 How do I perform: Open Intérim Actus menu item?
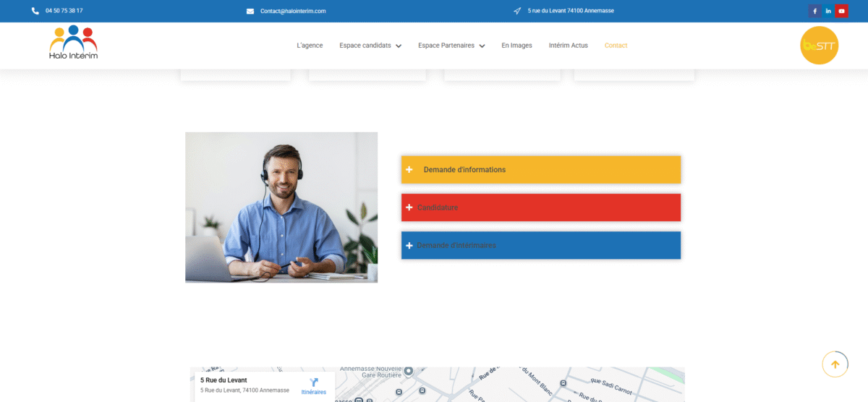point(569,45)
